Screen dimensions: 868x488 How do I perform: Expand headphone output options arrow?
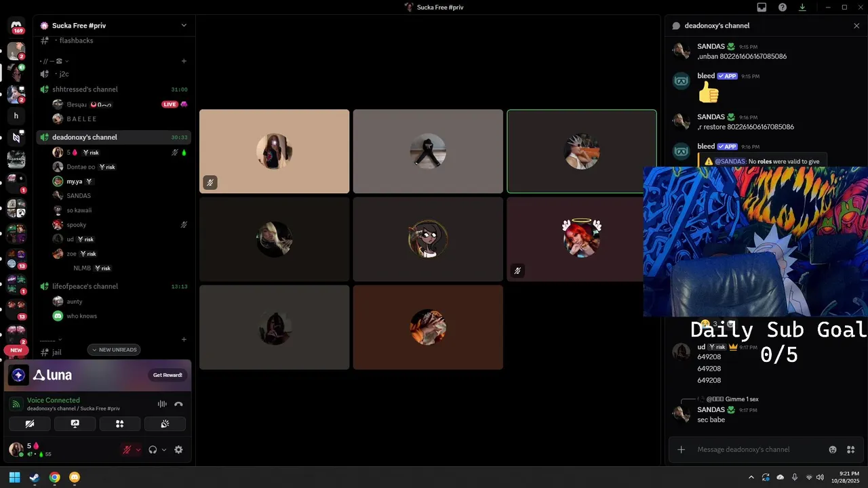[x=164, y=449]
